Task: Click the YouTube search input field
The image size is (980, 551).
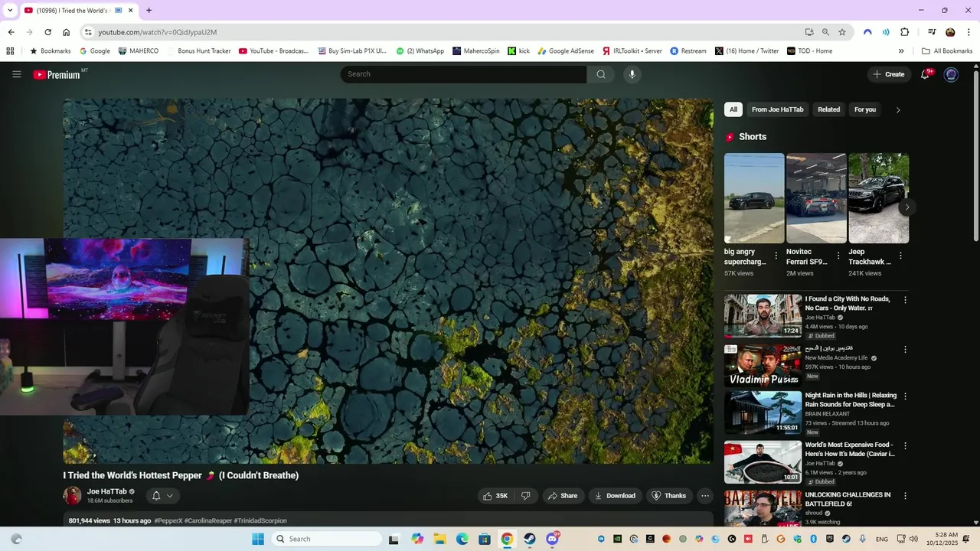Action: pos(464,74)
